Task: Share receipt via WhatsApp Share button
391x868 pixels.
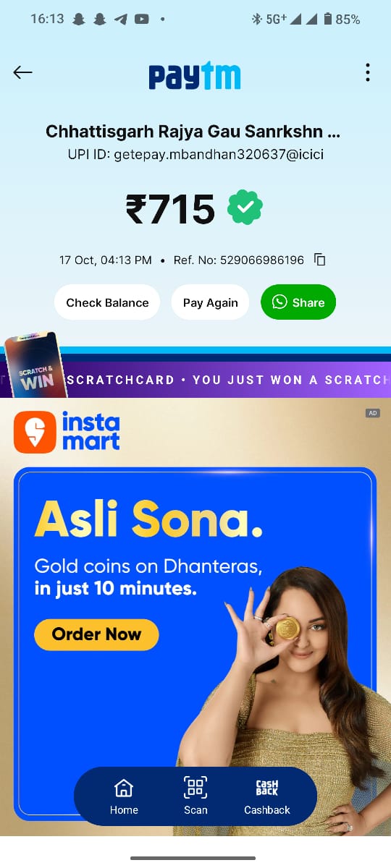Action: tap(298, 302)
